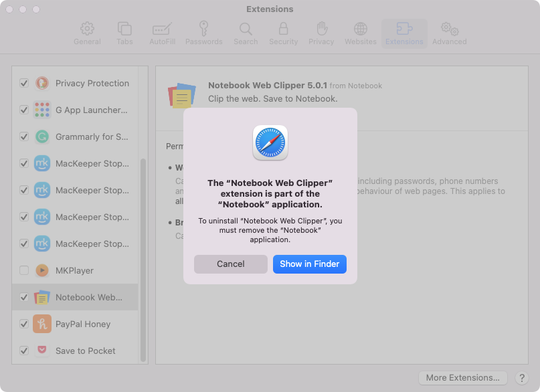Image resolution: width=540 pixels, height=392 pixels.
Task: Toggle the Grammarly for Safari checkbox
Action: tap(24, 137)
